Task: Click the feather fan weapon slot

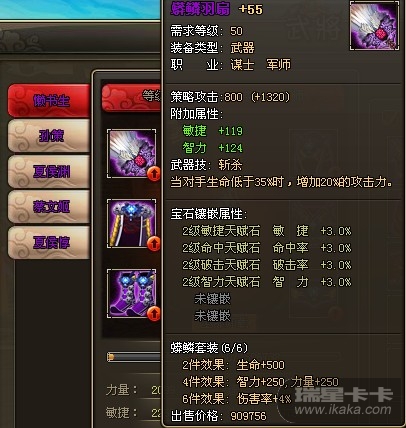Action: tap(131, 154)
